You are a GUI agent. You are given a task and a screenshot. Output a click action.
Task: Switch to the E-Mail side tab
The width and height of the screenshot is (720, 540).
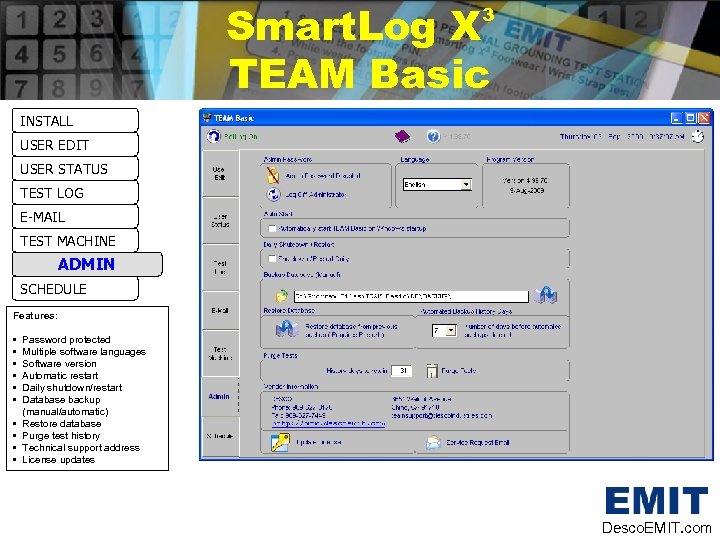pos(220,311)
